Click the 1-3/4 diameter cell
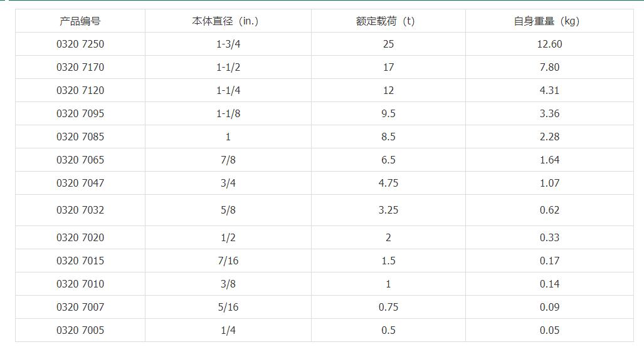 click(x=228, y=44)
